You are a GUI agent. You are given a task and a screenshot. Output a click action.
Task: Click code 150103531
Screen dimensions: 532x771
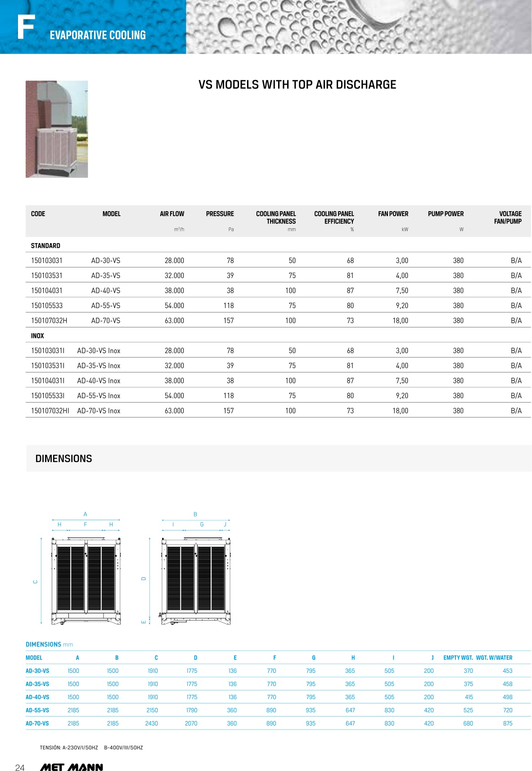point(47,276)
